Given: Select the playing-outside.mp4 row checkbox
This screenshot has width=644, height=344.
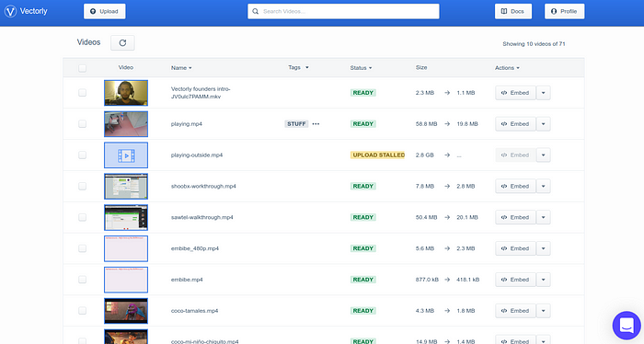Looking at the screenshot, I should click(82, 155).
